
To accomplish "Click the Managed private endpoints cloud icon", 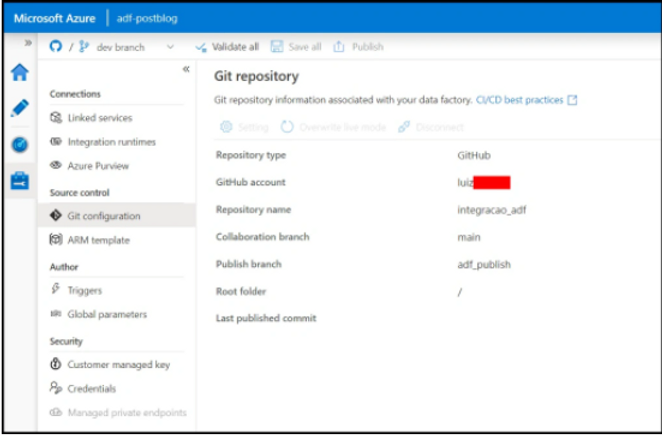I will (56, 412).
